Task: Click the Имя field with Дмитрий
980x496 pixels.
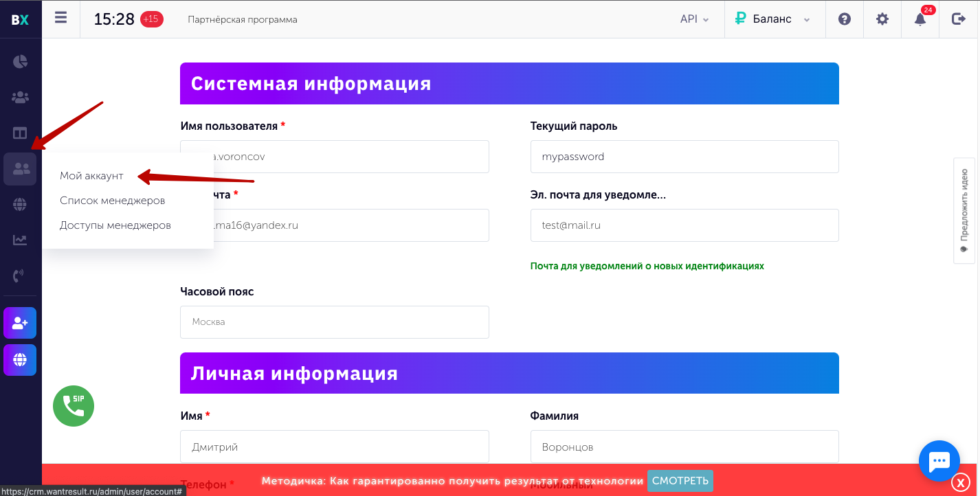Action: [x=335, y=447]
